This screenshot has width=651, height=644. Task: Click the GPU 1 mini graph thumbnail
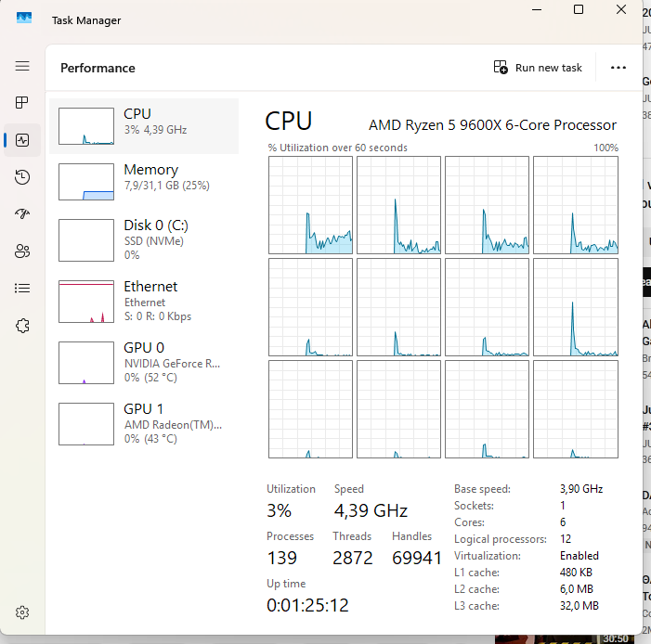tap(86, 424)
